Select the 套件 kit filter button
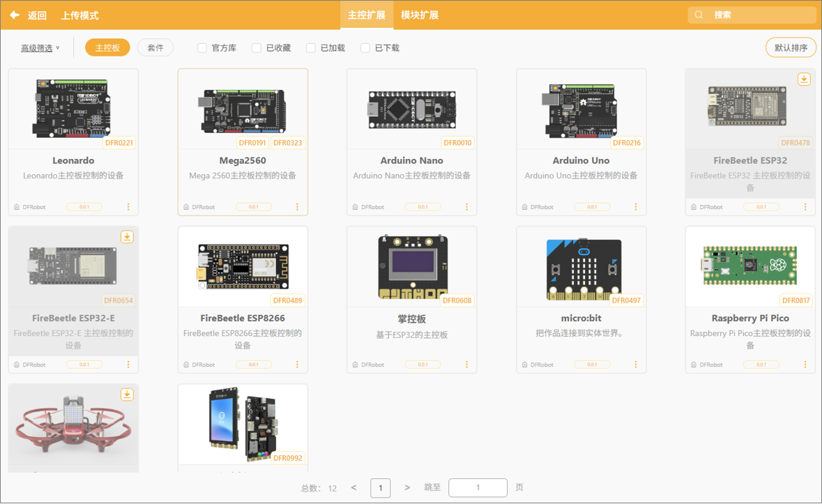This screenshot has height=504, width=822. pos(155,48)
